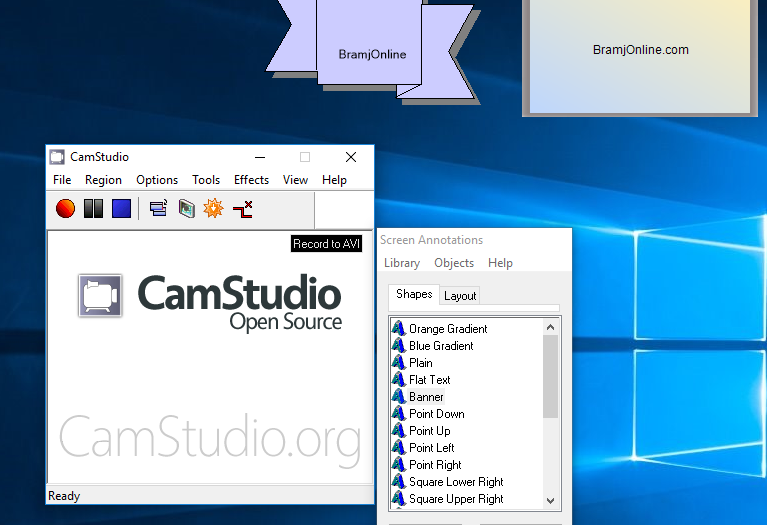Image resolution: width=767 pixels, height=525 pixels.
Task: Click the red autopan toolbar icon
Action: coord(243,209)
